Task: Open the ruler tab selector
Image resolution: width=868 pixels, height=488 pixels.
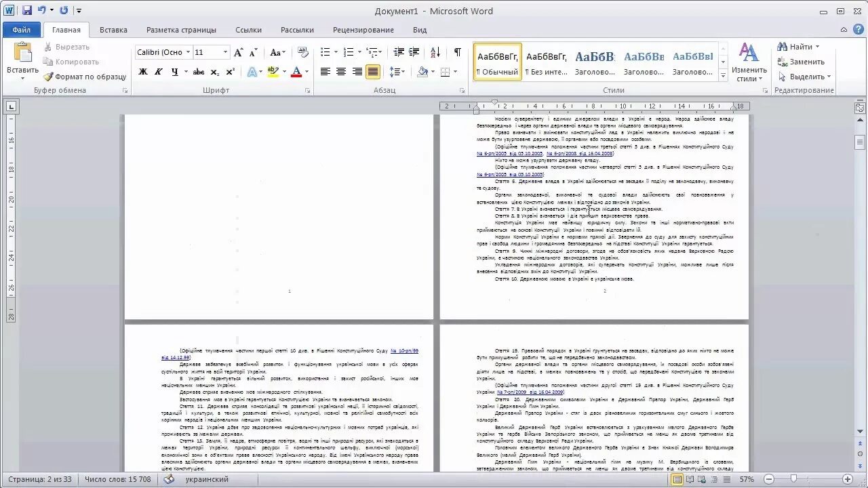Action: point(11,106)
